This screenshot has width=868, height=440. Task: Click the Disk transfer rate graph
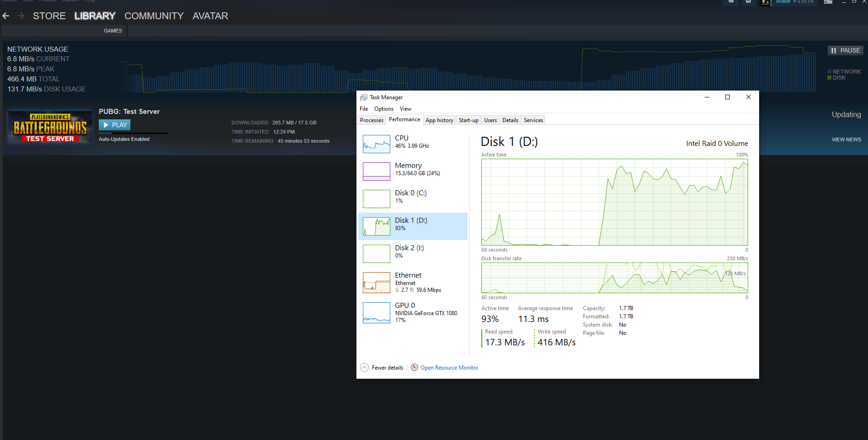click(x=615, y=278)
